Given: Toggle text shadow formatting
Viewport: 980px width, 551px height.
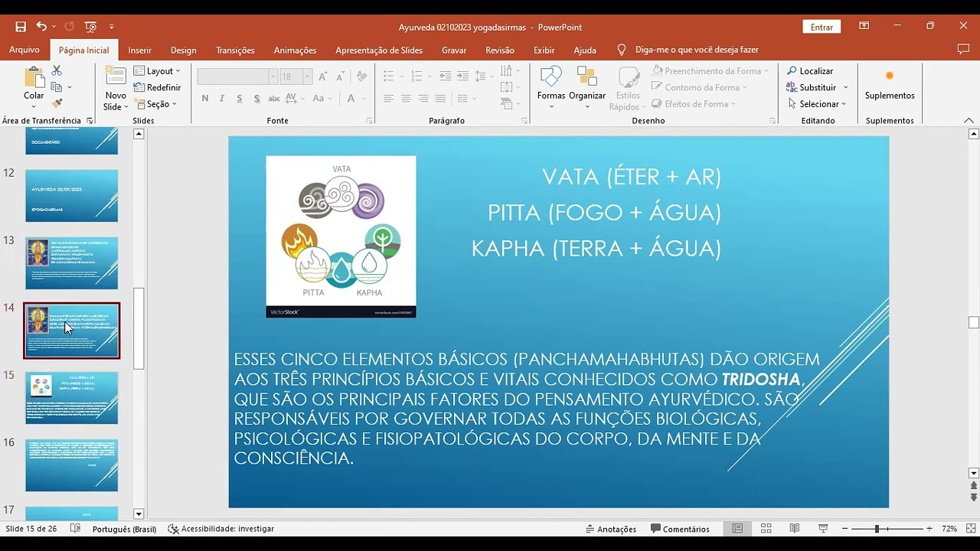Looking at the screenshot, I should click(256, 99).
